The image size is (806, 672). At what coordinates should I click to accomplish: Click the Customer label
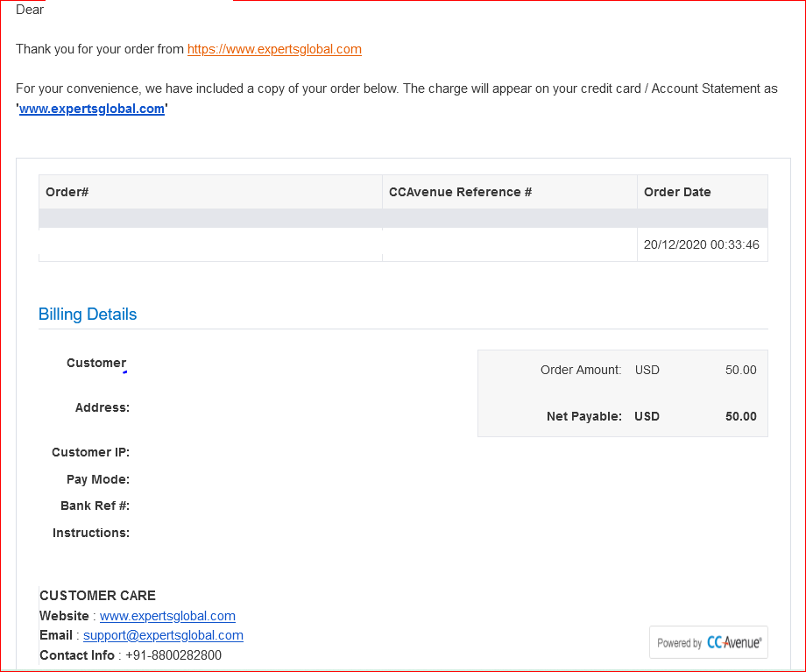[96, 363]
